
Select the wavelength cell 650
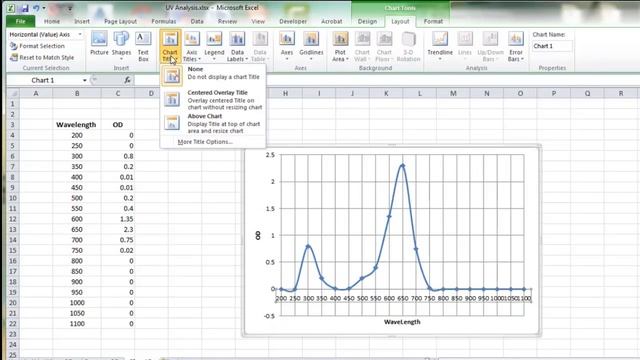(77, 229)
